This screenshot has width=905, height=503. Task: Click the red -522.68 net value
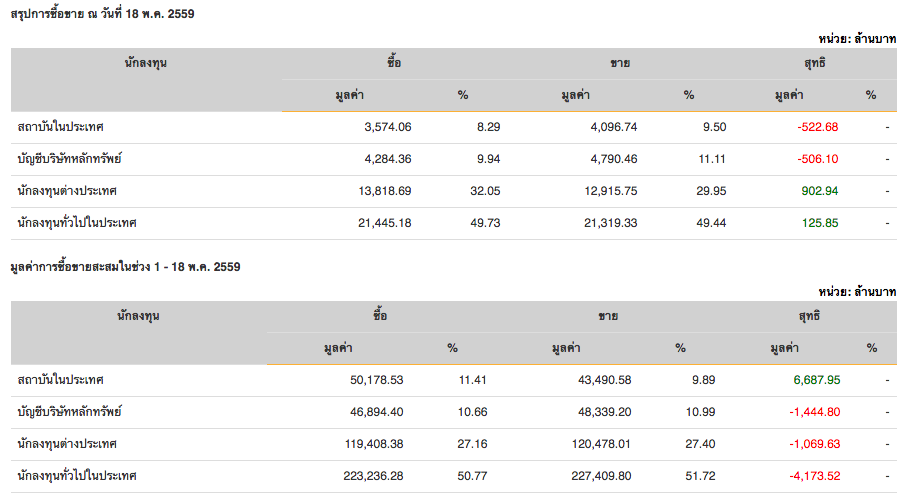point(817,127)
